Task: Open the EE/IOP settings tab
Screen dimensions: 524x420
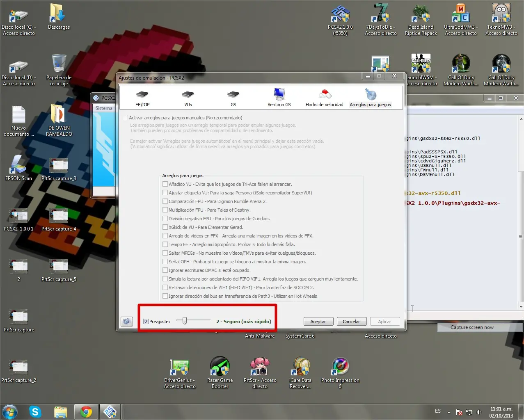Action: click(x=142, y=98)
